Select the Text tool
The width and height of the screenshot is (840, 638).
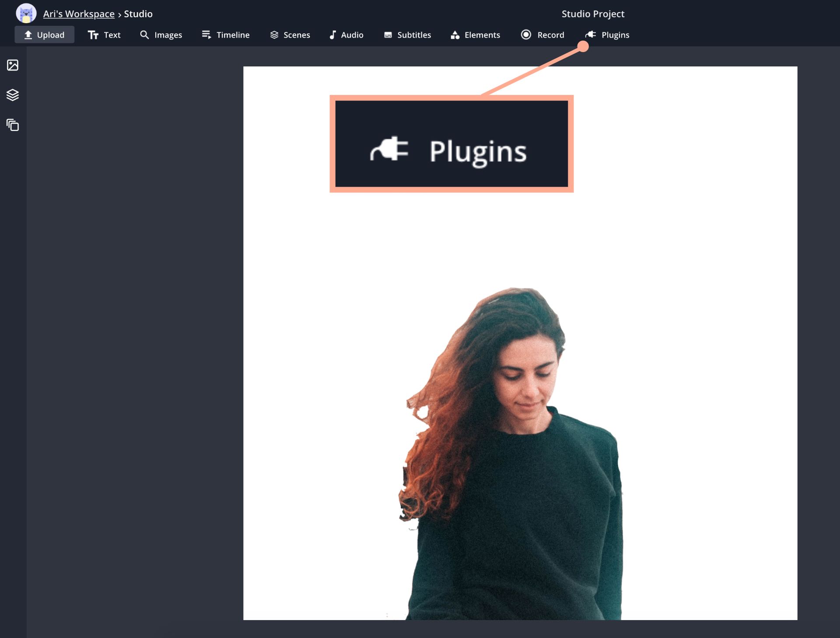pyautogui.click(x=104, y=35)
